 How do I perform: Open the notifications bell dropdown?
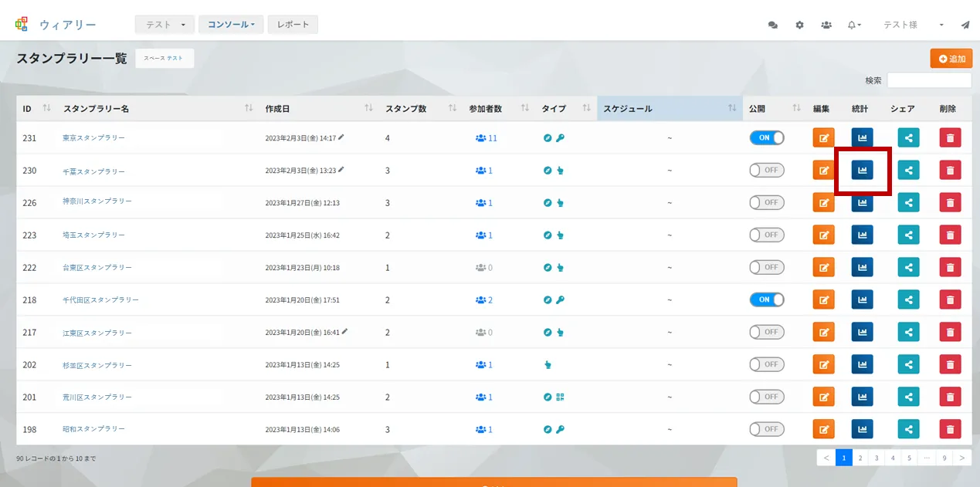click(x=854, y=25)
